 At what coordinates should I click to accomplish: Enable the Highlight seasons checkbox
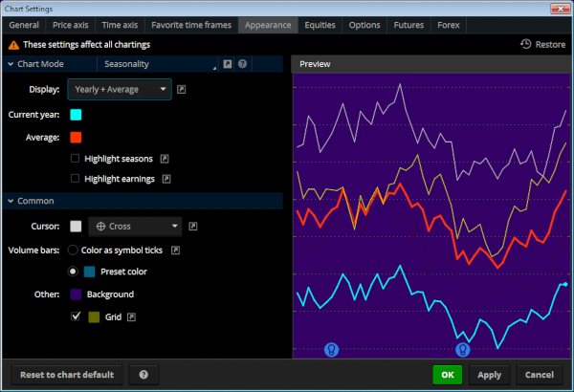coord(76,158)
